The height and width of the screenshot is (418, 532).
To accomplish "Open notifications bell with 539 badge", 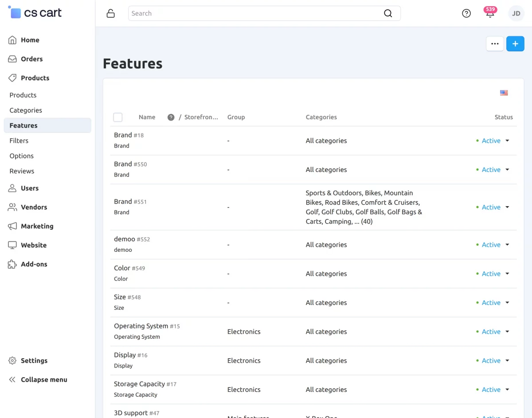I will (490, 13).
